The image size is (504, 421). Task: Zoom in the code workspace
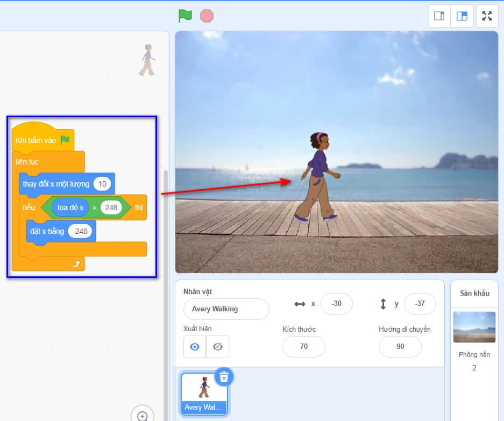pos(143,416)
